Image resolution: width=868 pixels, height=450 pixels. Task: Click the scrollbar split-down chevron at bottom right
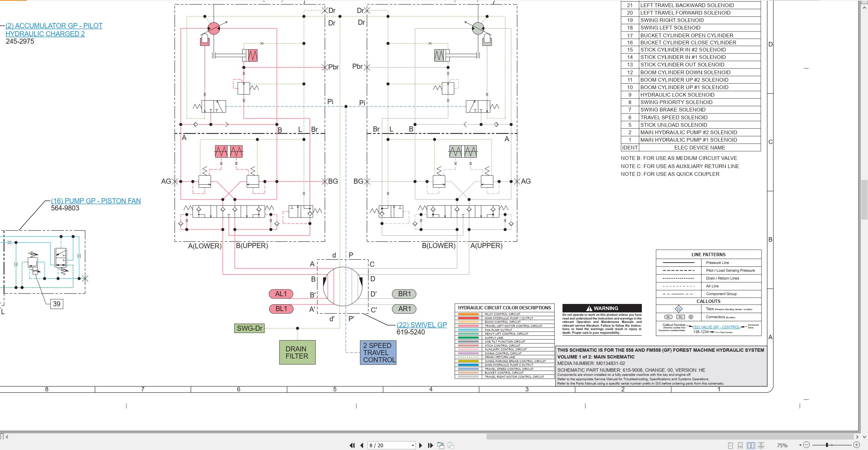(x=864, y=437)
